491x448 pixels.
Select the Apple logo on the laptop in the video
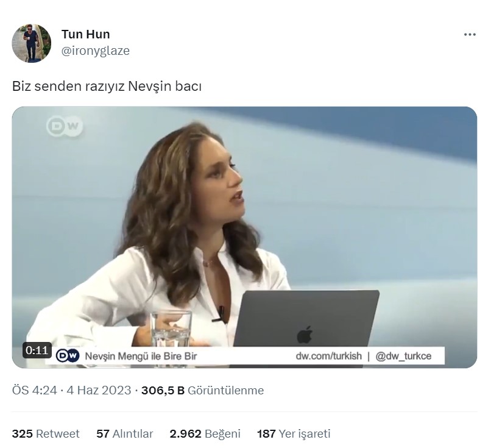coord(305,334)
